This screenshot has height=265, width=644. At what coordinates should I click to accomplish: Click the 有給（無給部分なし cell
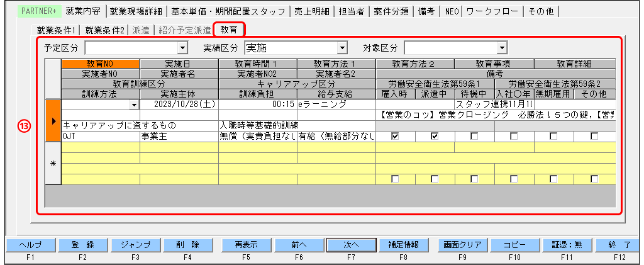[x=336, y=137]
